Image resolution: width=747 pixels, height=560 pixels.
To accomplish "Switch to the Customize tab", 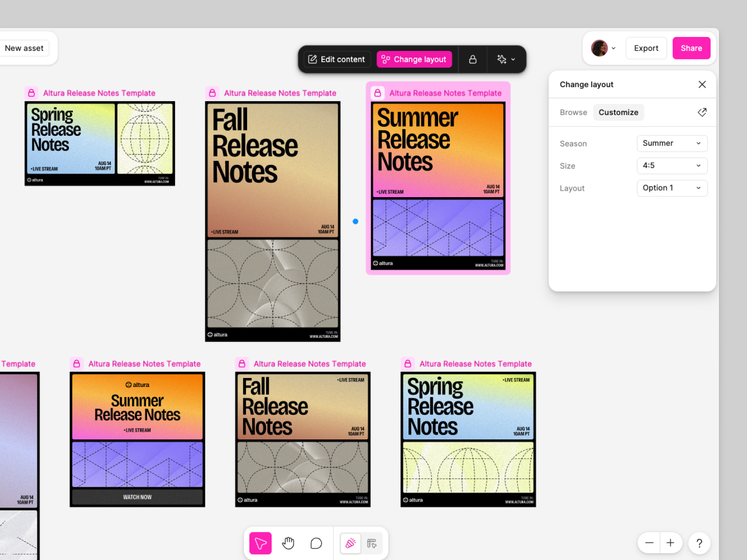I will (618, 112).
